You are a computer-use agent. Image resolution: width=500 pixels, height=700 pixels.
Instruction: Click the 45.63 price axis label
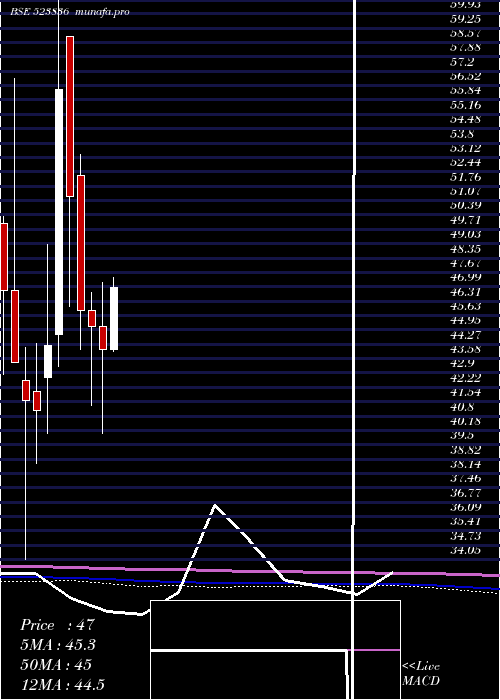tap(465, 306)
